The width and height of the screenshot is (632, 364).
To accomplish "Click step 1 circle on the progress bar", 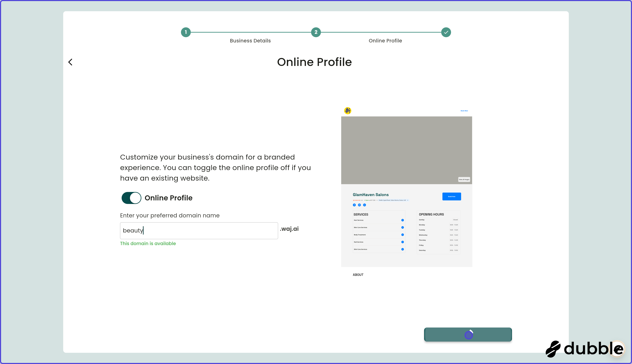I will (186, 32).
